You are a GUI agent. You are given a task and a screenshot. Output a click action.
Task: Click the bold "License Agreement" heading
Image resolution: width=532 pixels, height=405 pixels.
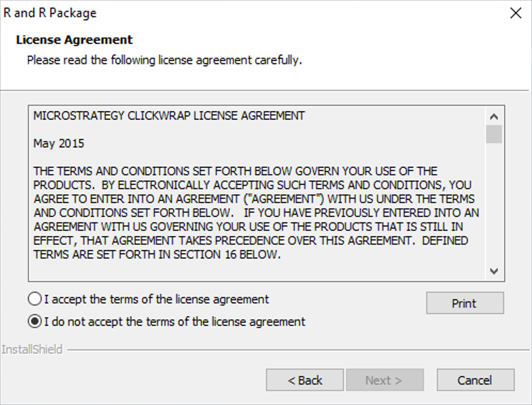pyautogui.click(x=74, y=40)
